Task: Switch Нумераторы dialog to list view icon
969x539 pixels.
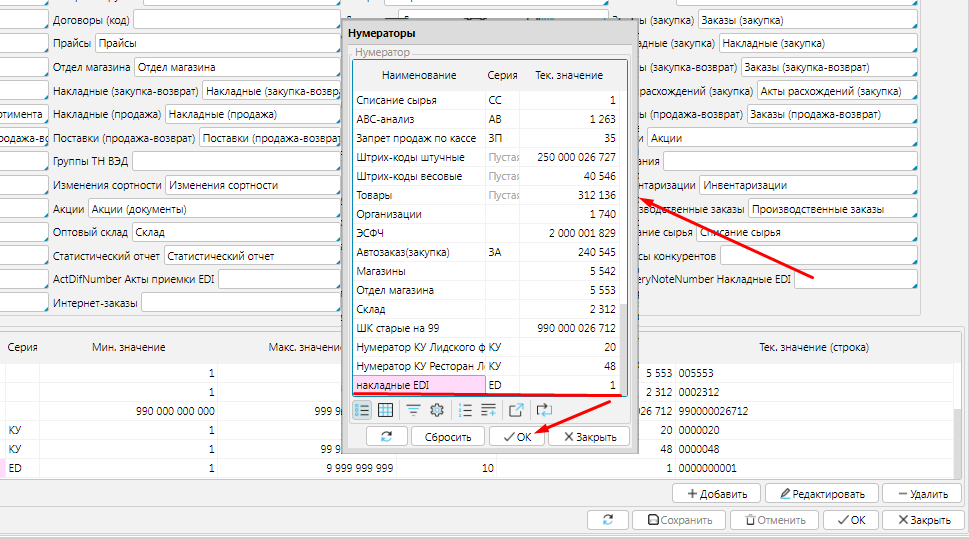Action: pyautogui.click(x=363, y=409)
